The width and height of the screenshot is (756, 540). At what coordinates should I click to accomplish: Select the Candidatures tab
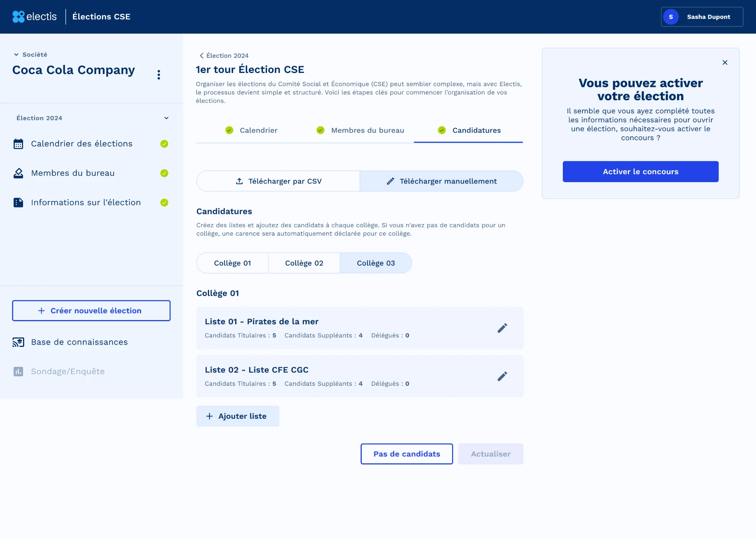click(469, 130)
